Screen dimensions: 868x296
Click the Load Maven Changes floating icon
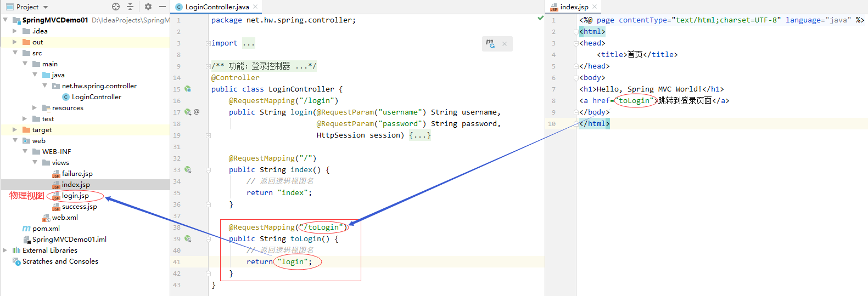[x=490, y=43]
